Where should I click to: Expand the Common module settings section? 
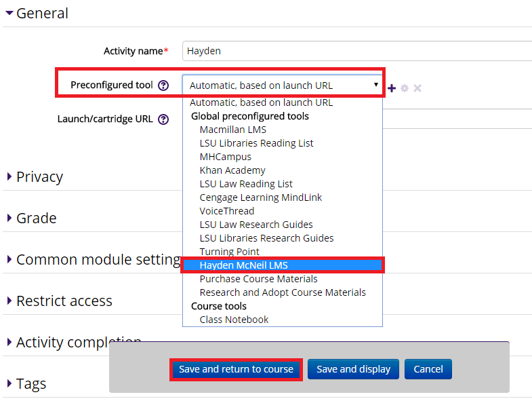(94, 260)
